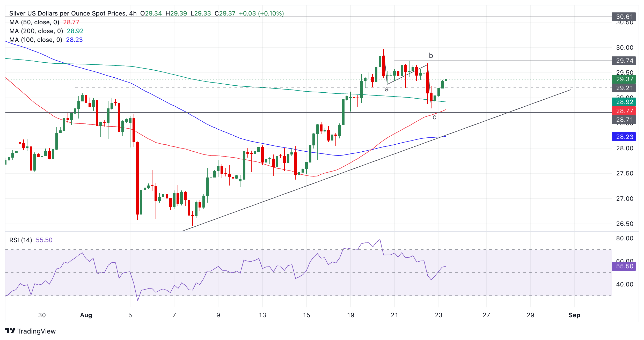Click the Aug date axis label
Image resolution: width=644 pixels, height=340 pixels.
[86, 315]
